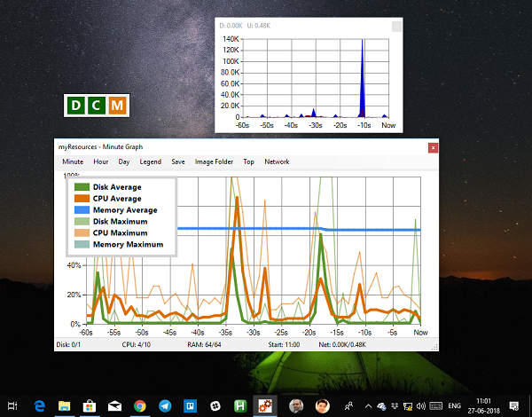Open the Windows Start menu
532x417 pixels.
[x=13, y=405]
